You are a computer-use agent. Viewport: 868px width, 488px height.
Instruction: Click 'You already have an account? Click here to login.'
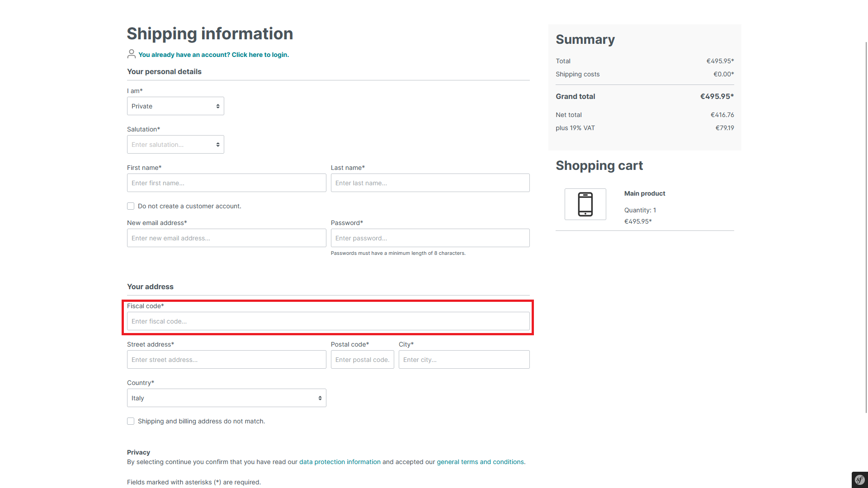[213, 54]
